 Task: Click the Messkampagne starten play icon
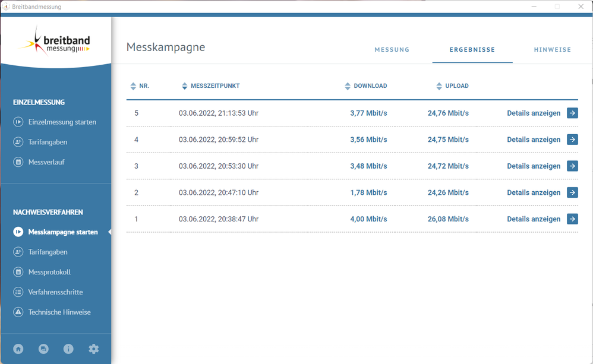pos(18,232)
